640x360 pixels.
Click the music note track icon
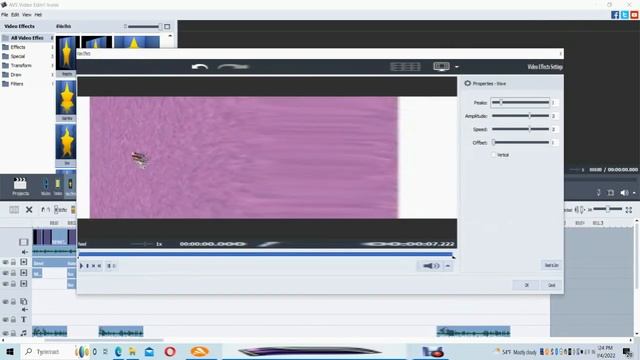point(24,333)
